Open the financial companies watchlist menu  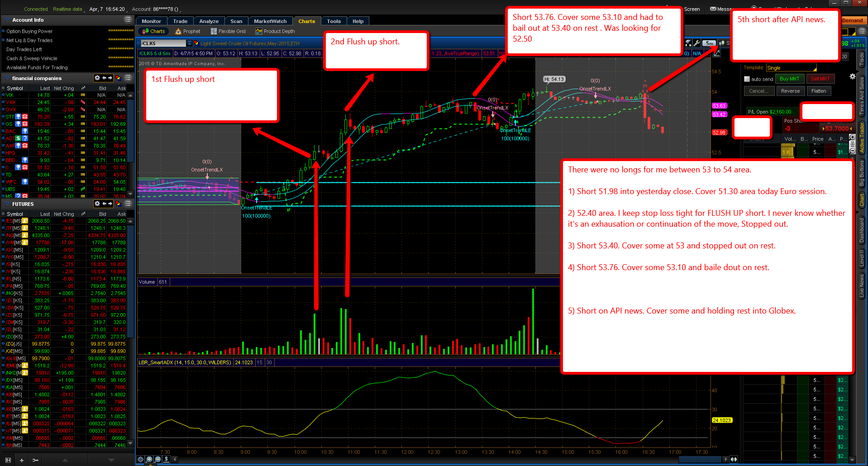[x=128, y=78]
